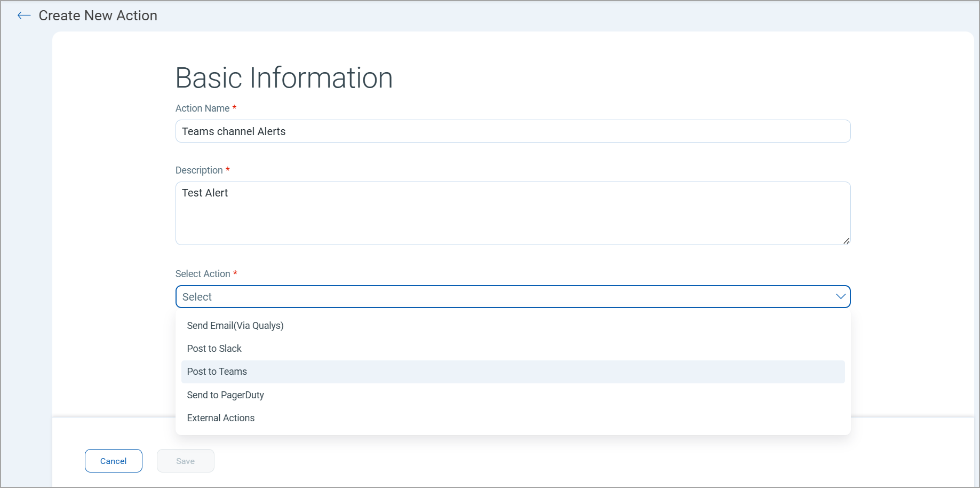Screen dimensions: 980x488
Task: Click the Save button
Action: tap(185, 460)
